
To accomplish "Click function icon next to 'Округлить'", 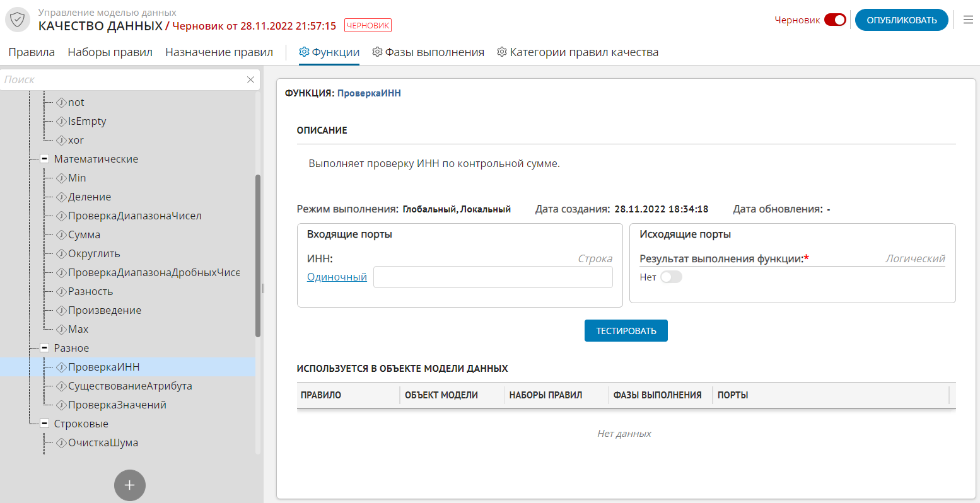I will coord(61,253).
